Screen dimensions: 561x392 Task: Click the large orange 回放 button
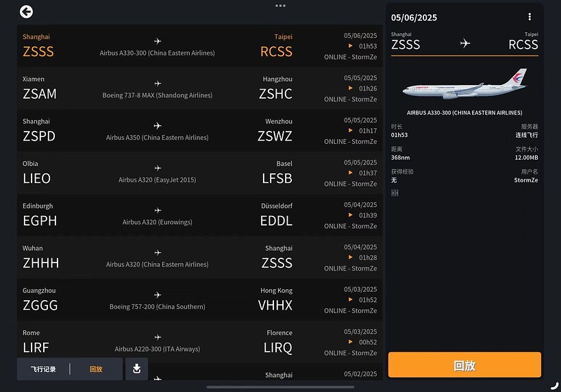tap(464, 365)
